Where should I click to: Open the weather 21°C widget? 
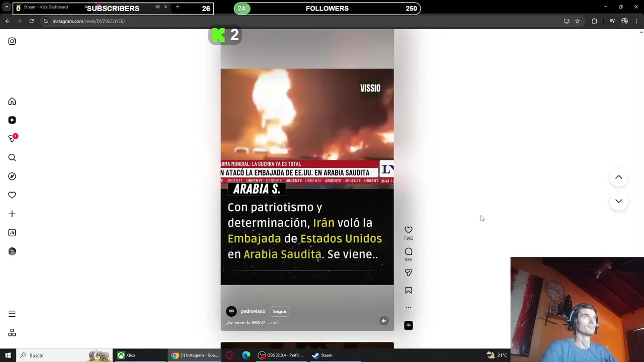(497, 355)
